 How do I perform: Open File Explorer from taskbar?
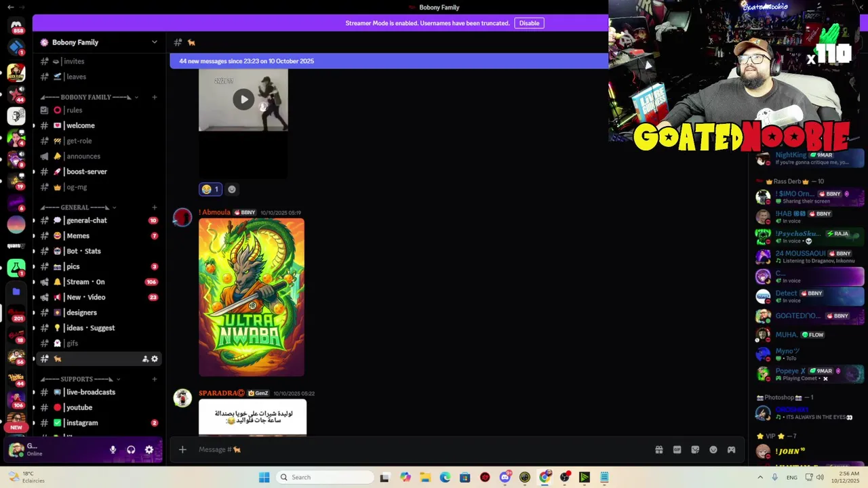coord(425,477)
